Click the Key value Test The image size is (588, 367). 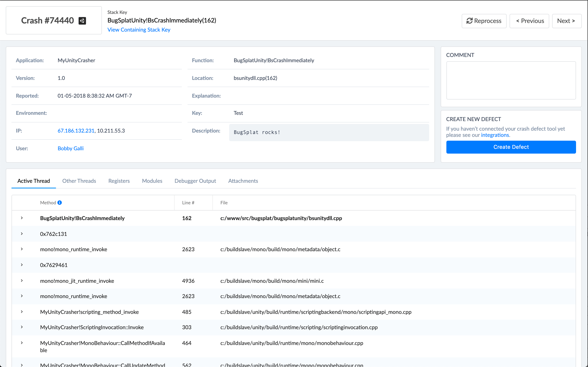pos(238,113)
